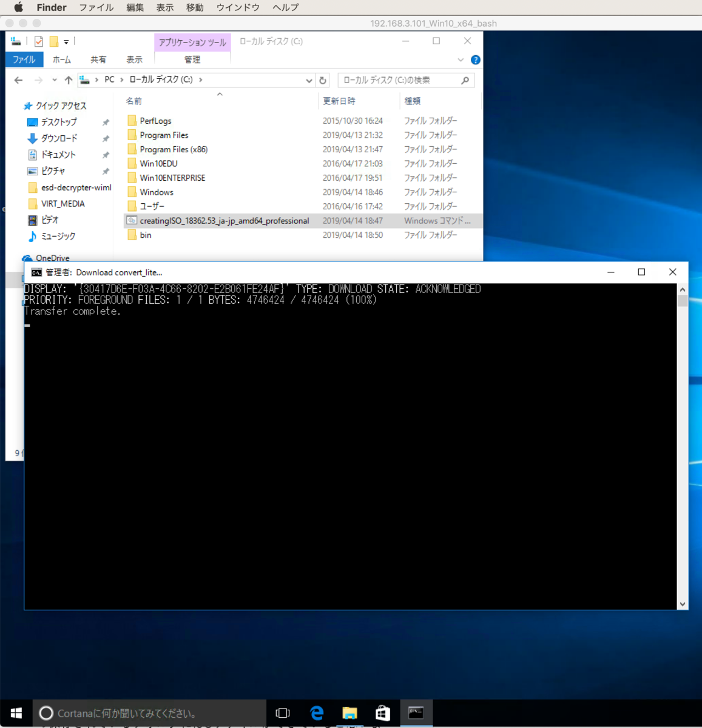Expand the Explorer ribbon chevron
This screenshot has height=728, width=702.
461,59
